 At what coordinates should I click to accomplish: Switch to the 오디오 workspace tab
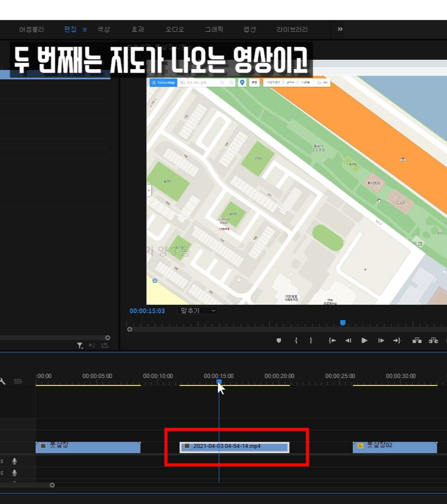click(175, 29)
